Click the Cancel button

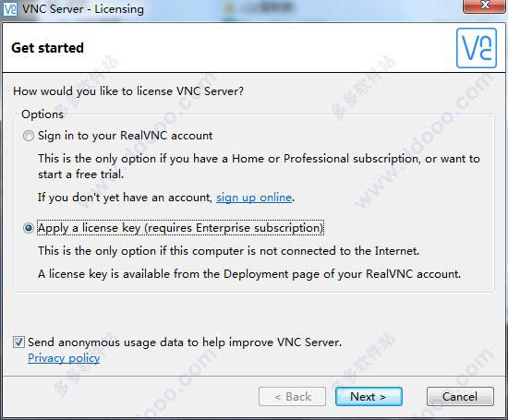pyautogui.click(x=460, y=396)
